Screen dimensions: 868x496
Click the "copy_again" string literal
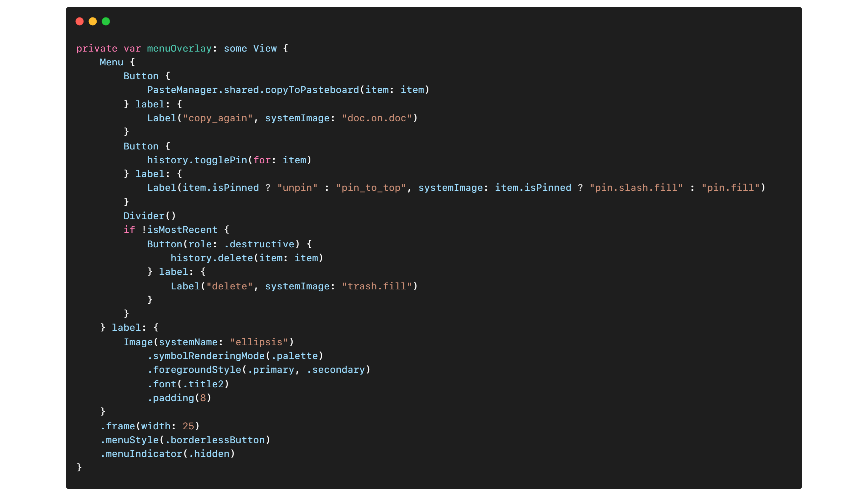(x=218, y=118)
